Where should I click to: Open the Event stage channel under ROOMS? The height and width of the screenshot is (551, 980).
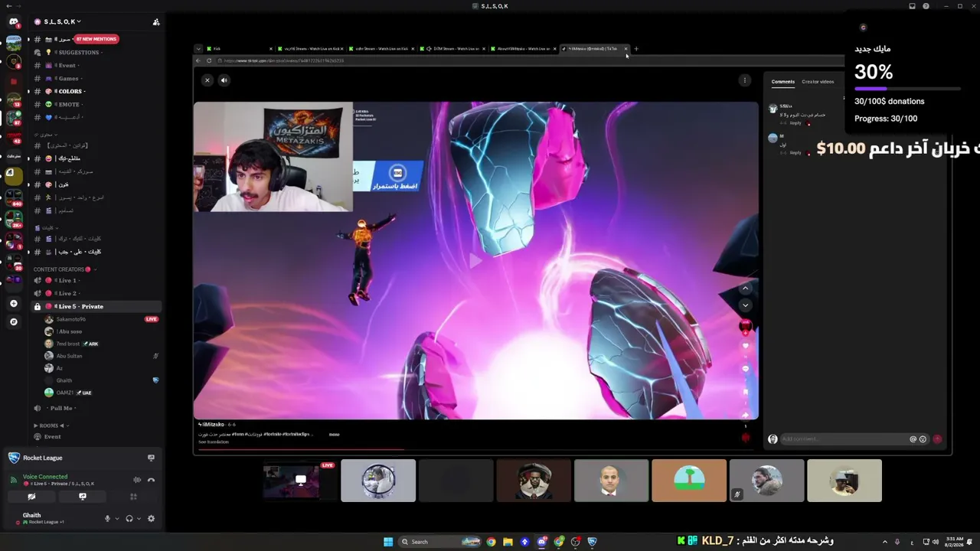click(96, 436)
